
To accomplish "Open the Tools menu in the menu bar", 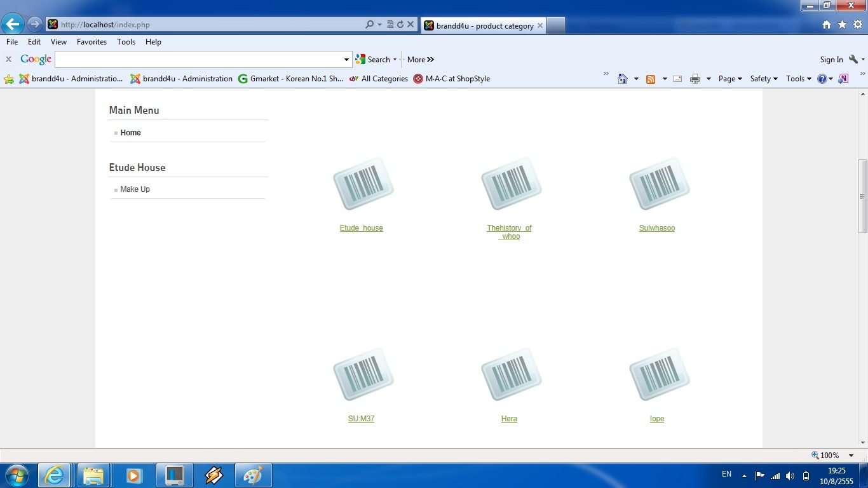I will click(126, 41).
